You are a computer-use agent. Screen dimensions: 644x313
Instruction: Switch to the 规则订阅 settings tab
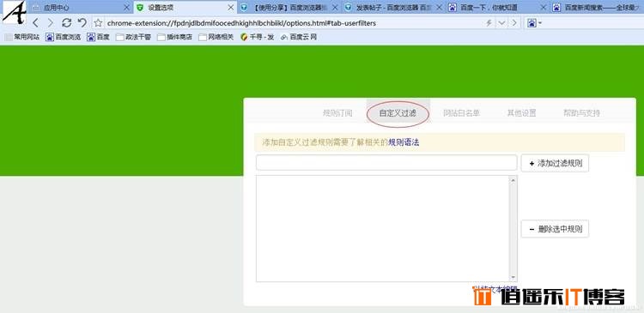click(337, 113)
